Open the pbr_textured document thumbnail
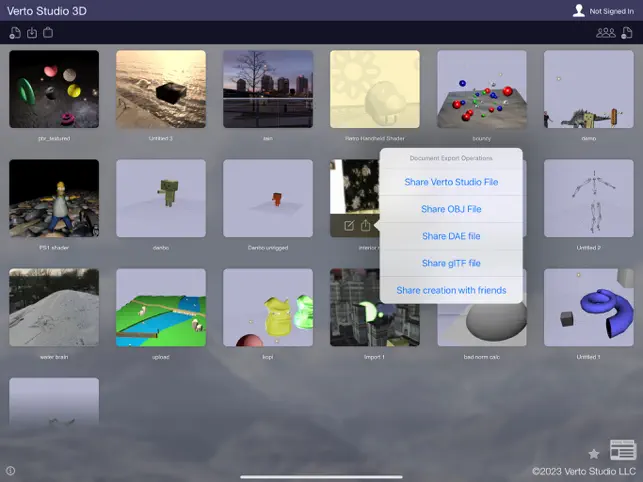643x482 pixels. tap(54, 89)
